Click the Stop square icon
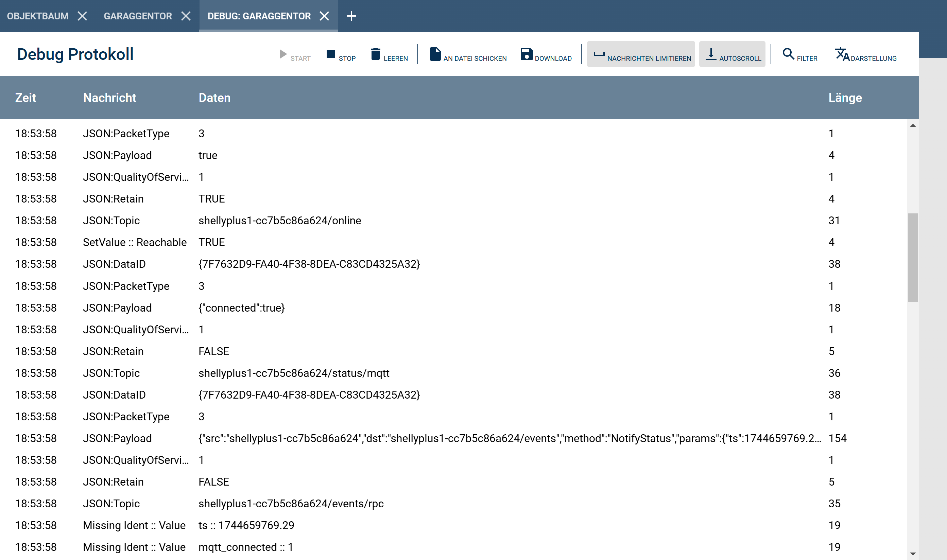Screen dimensions: 947x560 coord(330,54)
